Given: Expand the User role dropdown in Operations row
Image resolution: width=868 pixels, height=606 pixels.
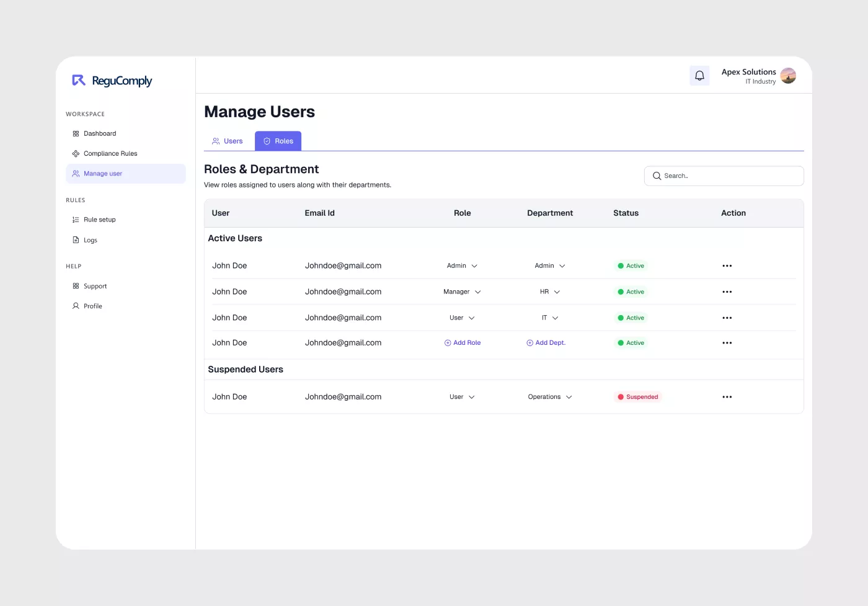Looking at the screenshot, I should pos(462,397).
